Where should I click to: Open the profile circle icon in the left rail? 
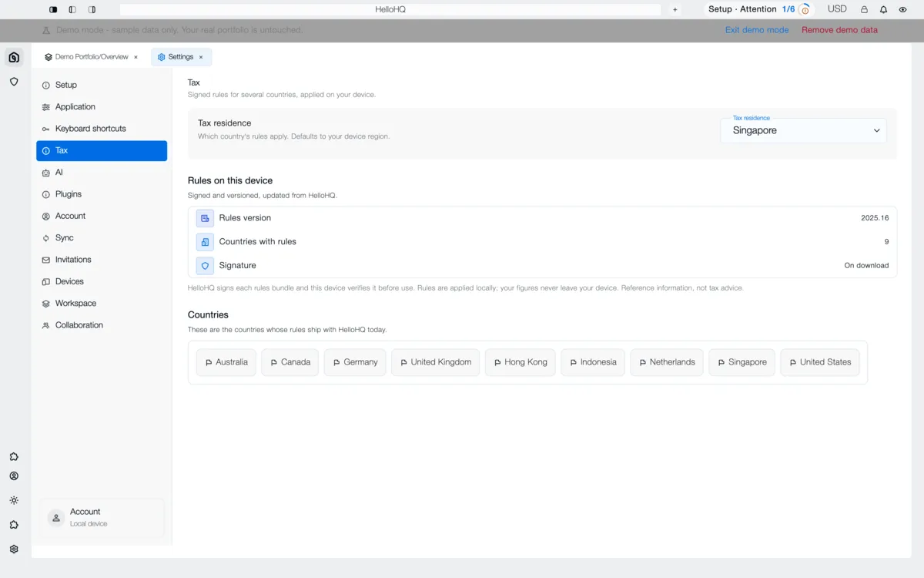click(x=14, y=476)
